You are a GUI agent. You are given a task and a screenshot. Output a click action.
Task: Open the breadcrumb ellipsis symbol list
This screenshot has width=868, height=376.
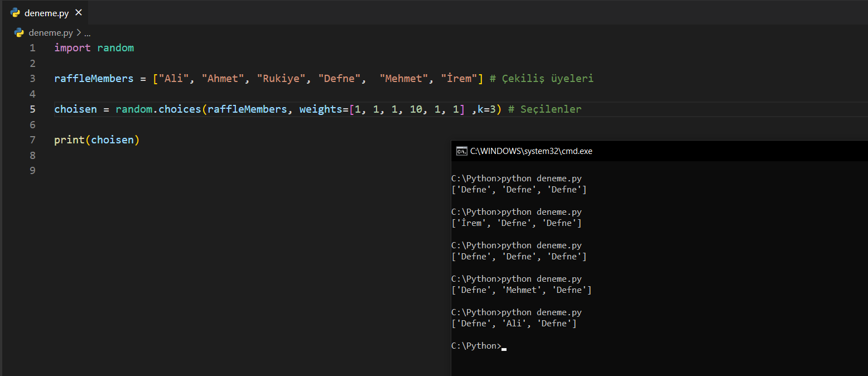[87, 33]
